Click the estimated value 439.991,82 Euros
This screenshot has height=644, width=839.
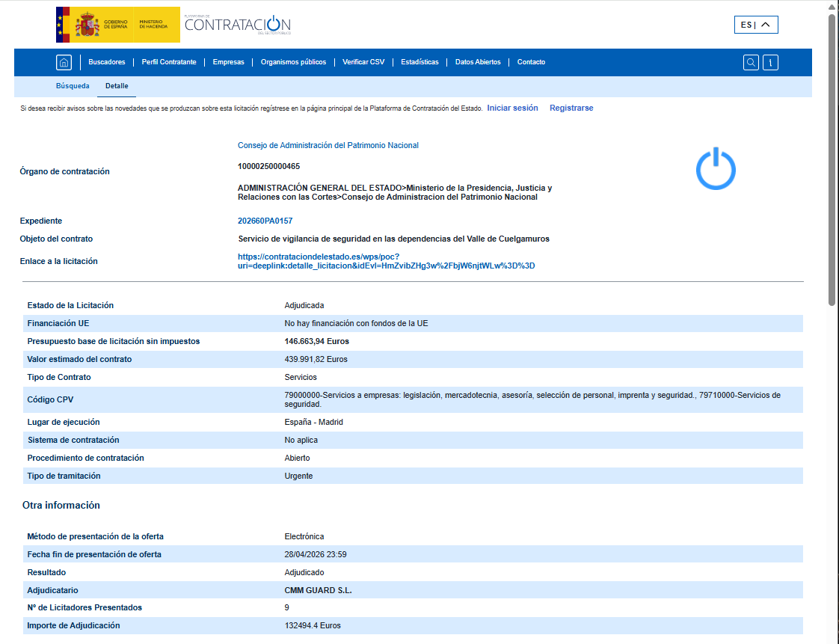pyautogui.click(x=316, y=359)
